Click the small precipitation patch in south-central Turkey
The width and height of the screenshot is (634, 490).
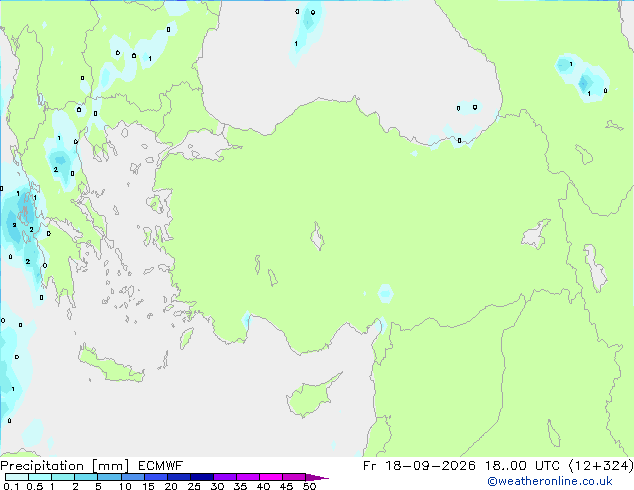[385, 293]
